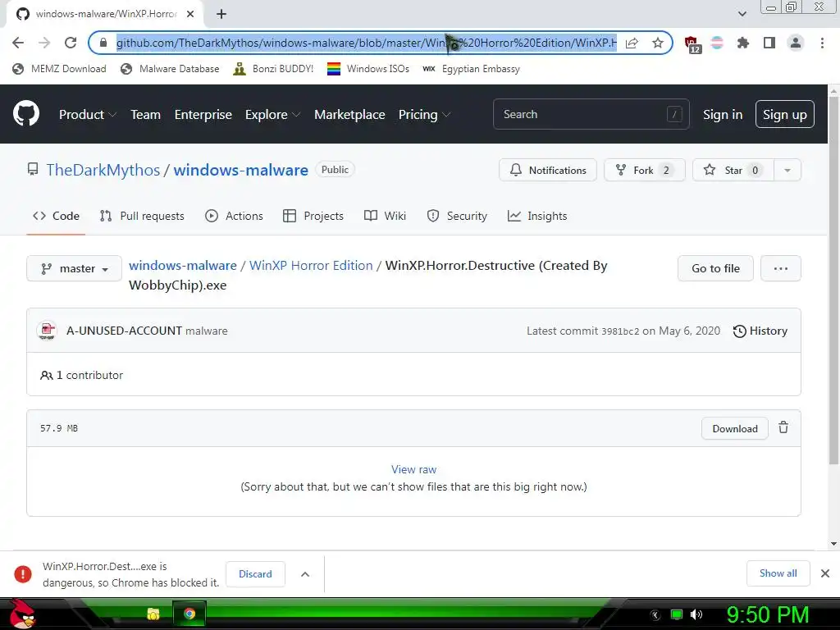Screen dimensions: 840x630
Task: Click the View raw link
Action: [413, 470]
